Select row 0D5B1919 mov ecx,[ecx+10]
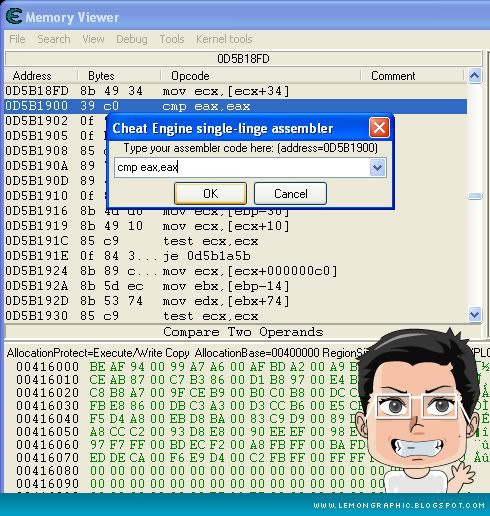The height and width of the screenshot is (516, 490). [236, 226]
